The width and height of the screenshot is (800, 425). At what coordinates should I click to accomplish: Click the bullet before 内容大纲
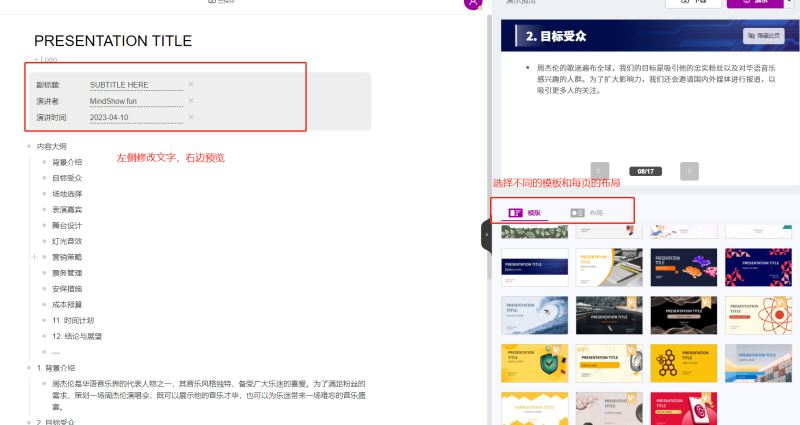[29, 146]
